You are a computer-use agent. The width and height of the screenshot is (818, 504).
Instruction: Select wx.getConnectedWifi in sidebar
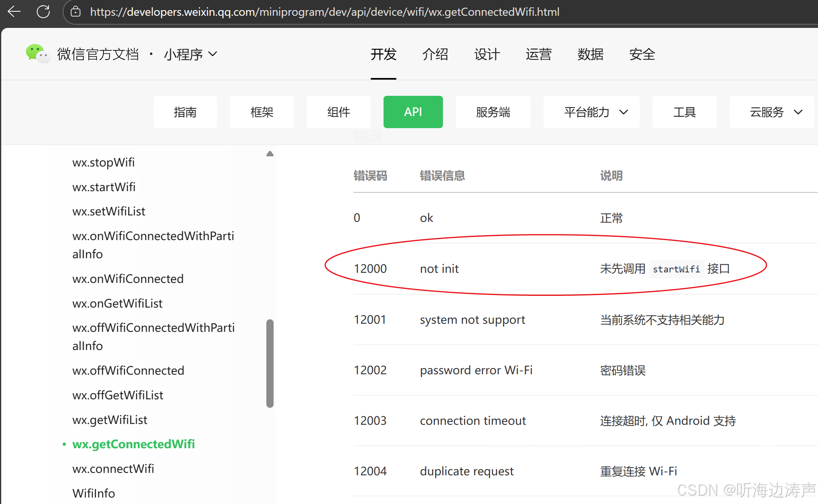[x=133, y=444]
